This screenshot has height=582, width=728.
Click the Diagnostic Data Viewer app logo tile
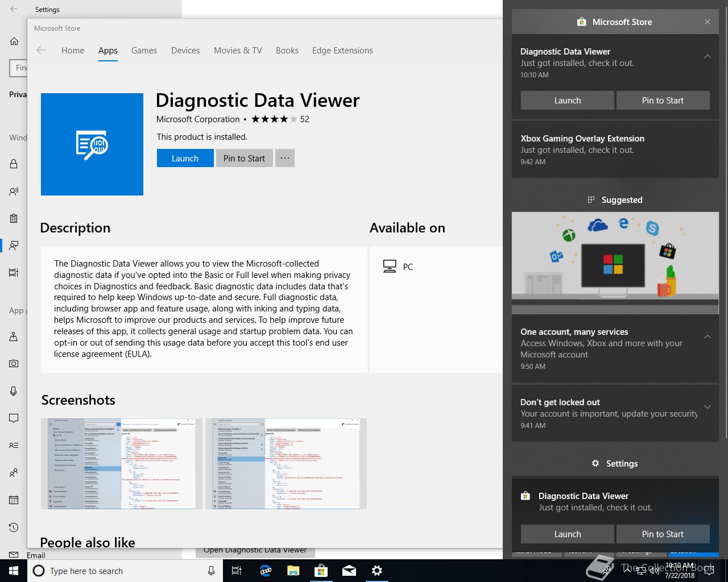pos(92,144)
